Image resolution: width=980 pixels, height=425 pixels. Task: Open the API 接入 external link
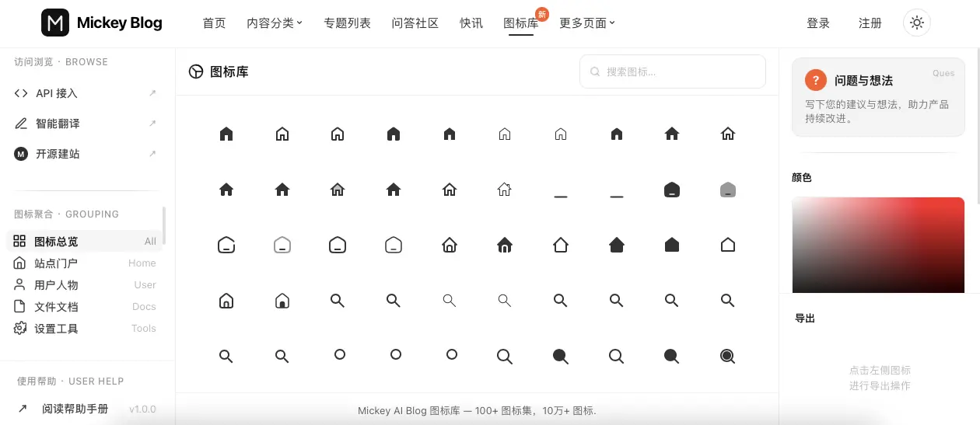(86, 93)
